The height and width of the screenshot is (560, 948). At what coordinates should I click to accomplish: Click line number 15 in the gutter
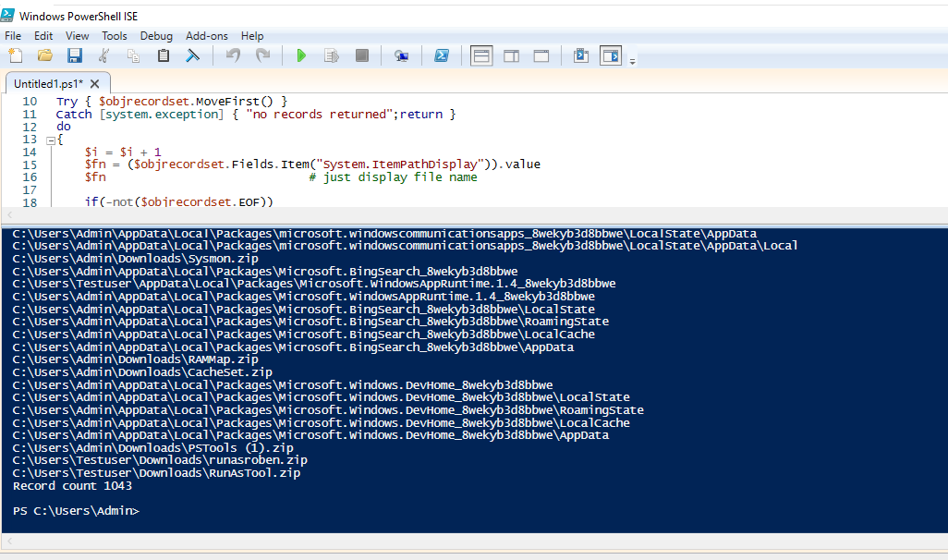(x=30, y=165)
